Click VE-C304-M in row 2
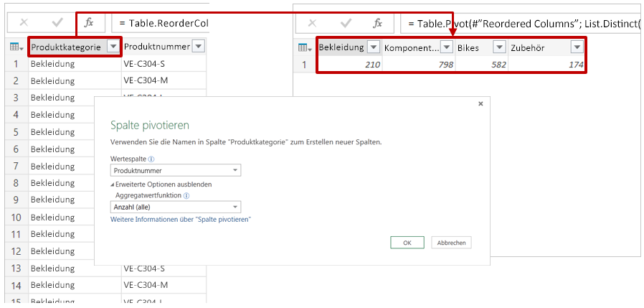The image size is (644, 308). click(164, 80)
